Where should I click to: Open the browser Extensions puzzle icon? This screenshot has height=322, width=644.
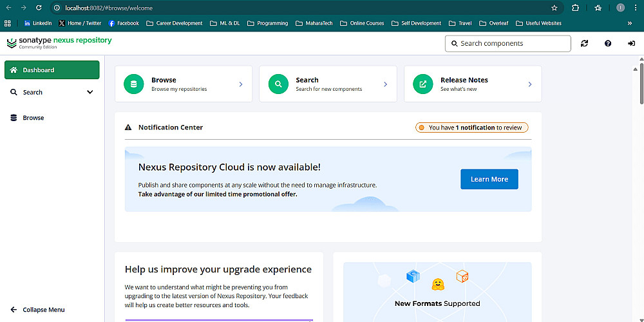576,8
